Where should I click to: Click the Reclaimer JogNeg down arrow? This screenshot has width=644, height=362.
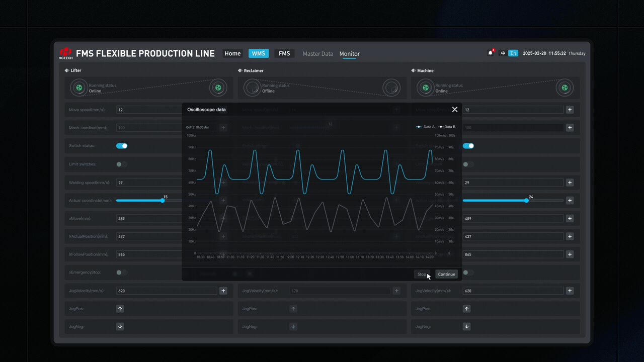click(x=293, y=327)
